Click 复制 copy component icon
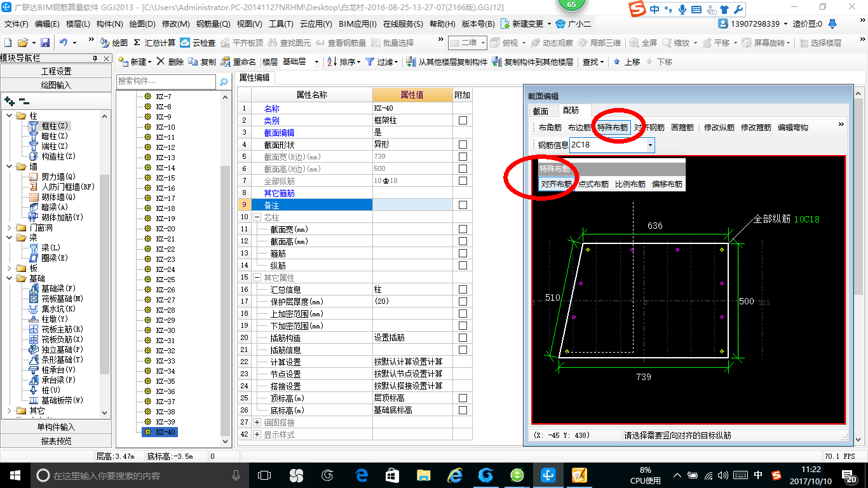Image resolution: width=868 pixels, height=488 pixels. (x=203, y=62)
